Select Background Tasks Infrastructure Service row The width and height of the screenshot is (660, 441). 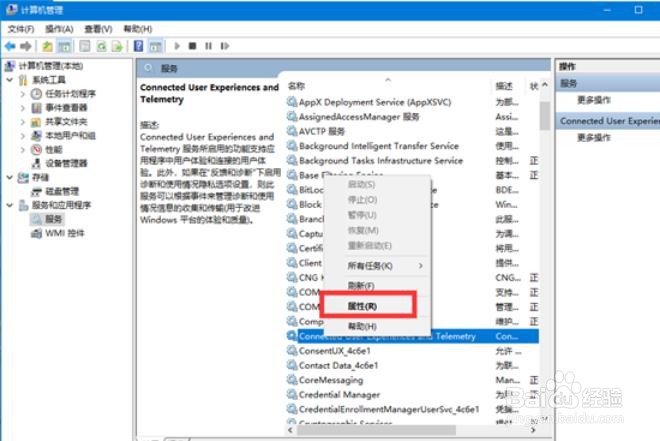(381, 160)
